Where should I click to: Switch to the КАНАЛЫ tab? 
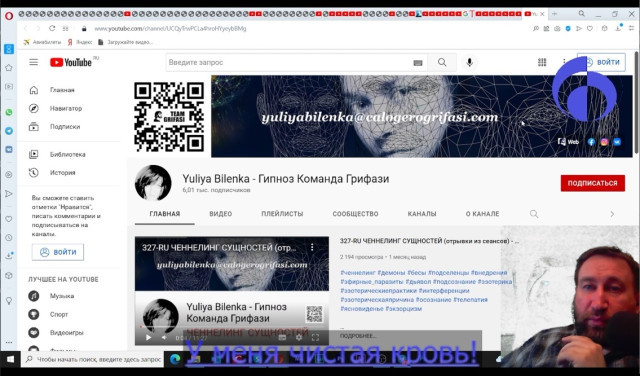(422, 214)
